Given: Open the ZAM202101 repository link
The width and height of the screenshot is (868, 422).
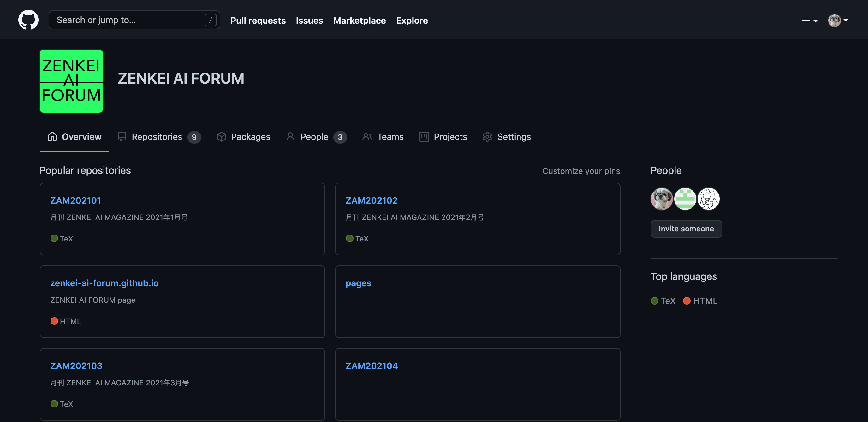Looking at the screenshot, I should (x=75, y=200).
